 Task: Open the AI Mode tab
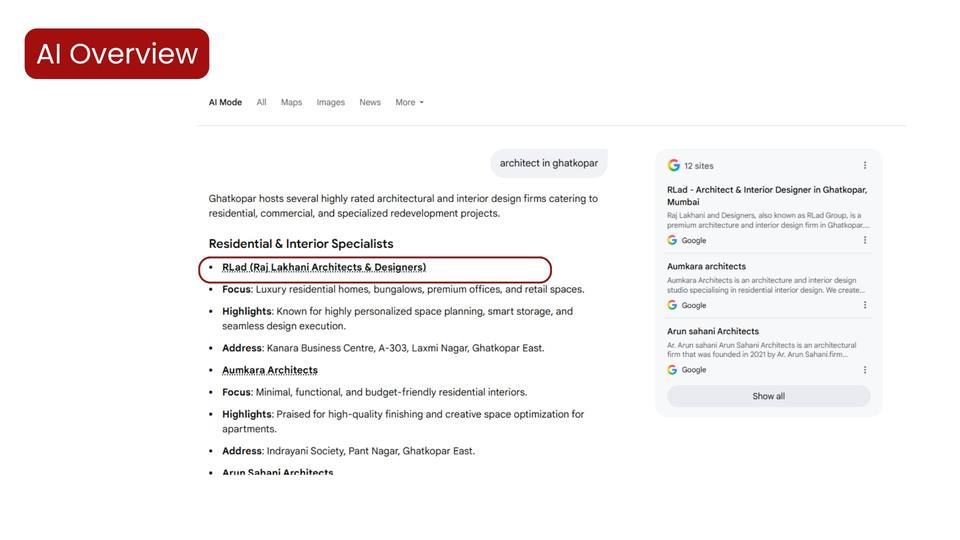click(225, 102)
